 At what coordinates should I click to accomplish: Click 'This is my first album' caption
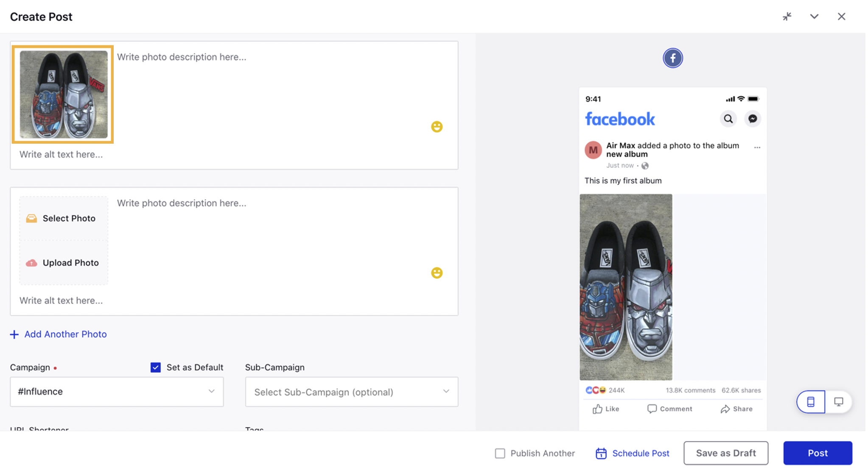pyautogui.click(x=623, y=181)
